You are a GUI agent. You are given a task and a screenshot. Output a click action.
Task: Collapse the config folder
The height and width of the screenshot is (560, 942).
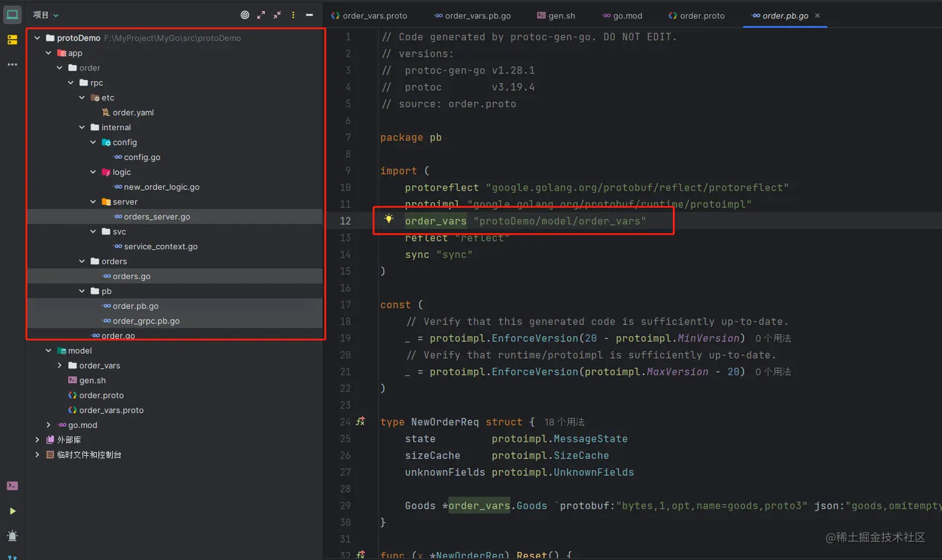93,143
